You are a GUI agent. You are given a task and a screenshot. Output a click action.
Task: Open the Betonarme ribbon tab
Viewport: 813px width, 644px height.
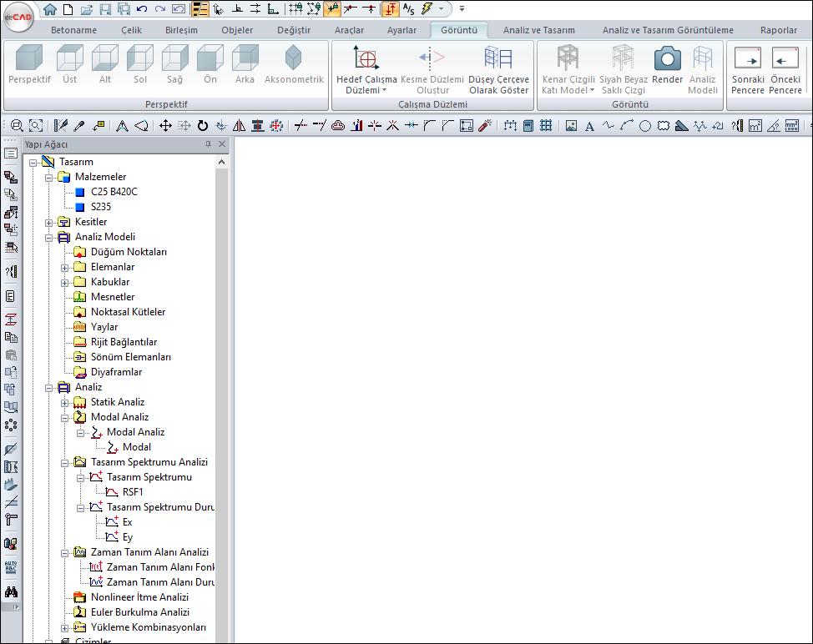coord(73,30)
